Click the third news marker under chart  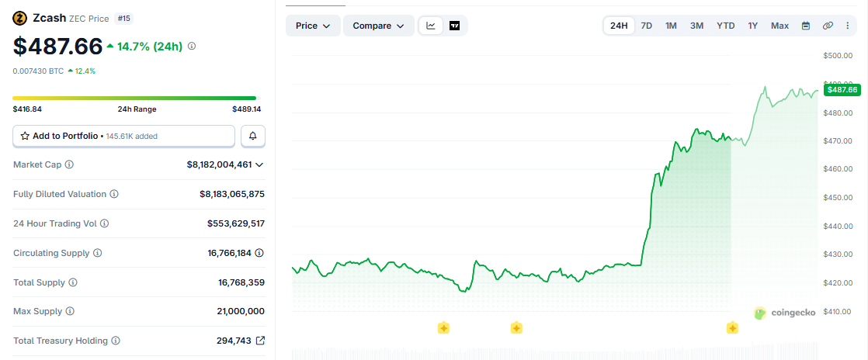(732, 328)
